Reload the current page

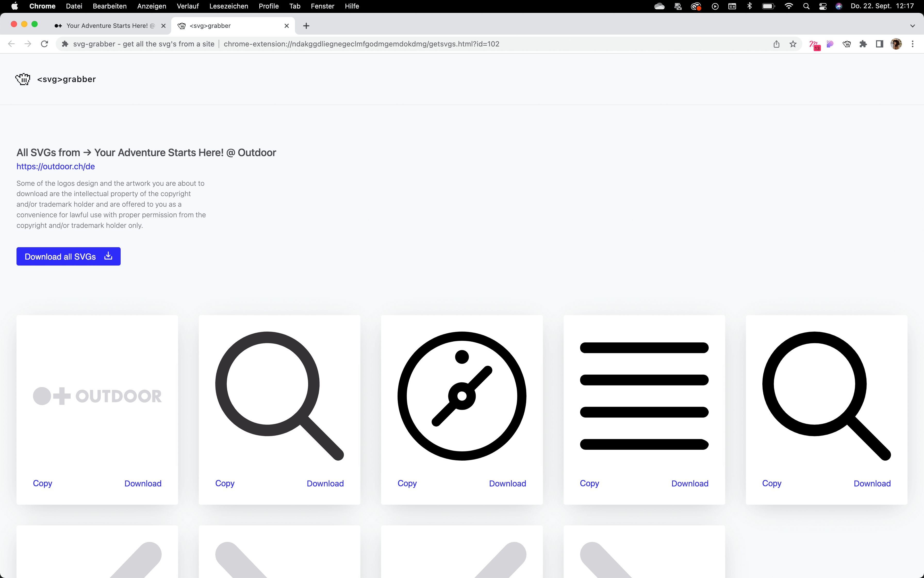(44, 44)
